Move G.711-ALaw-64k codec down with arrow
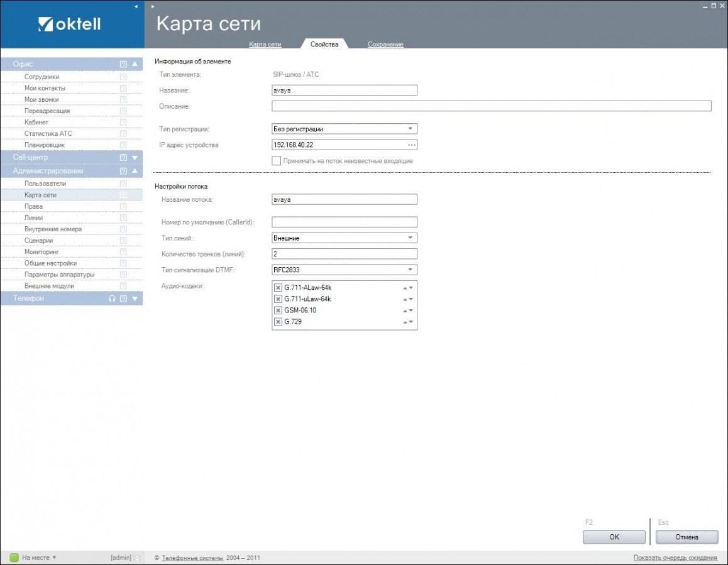Screen dimensions: 728x565 click(411, 288)
